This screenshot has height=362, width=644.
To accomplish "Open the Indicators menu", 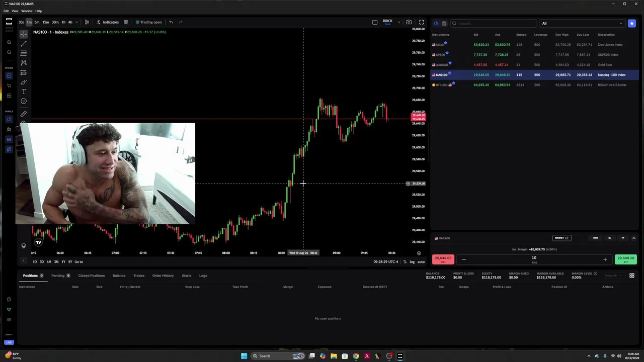I will [108, 22].
